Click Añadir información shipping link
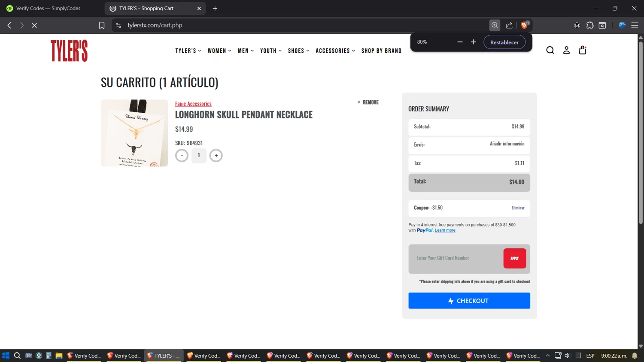 507,144
